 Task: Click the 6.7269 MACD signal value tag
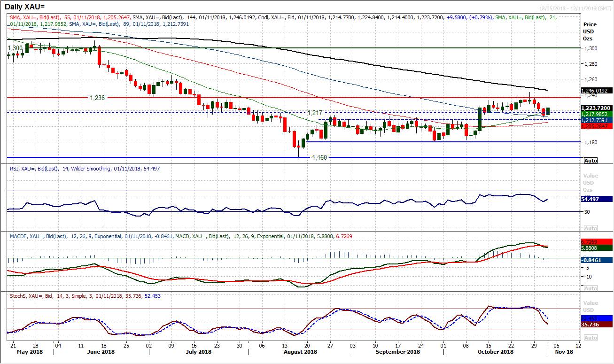(x=596, y=241)
